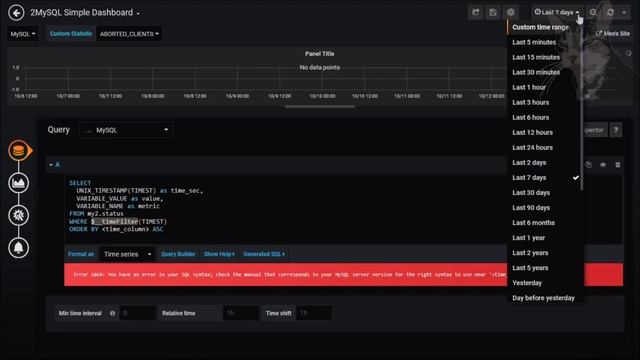The image size is (640, 360).
Task: Open the Alert bell sidebar icon
Action: pyautogui.click(x=18, y=247)
